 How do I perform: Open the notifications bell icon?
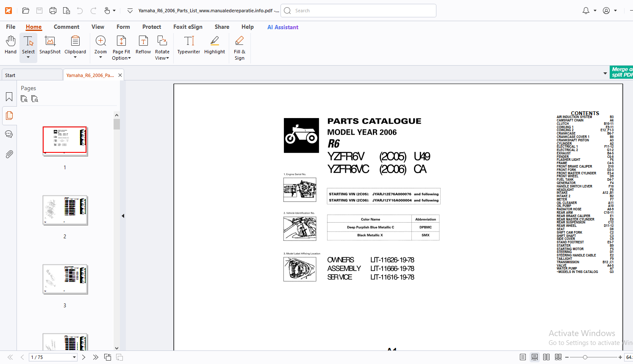[x=586, y=11]
